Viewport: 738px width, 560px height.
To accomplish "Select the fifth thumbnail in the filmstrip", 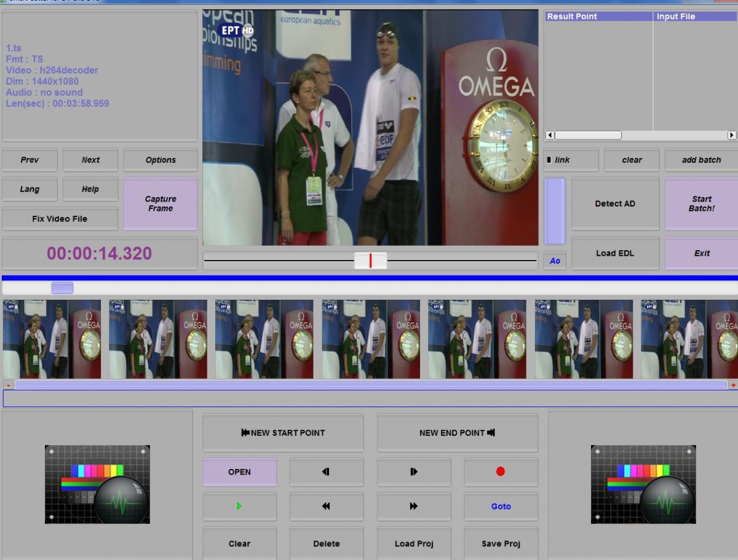I will pos(477,339).
